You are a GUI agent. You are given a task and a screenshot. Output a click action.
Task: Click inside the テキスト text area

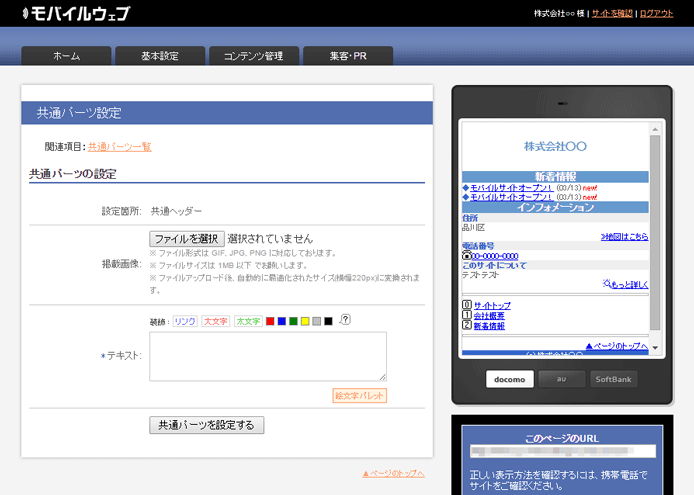[267, 356]
